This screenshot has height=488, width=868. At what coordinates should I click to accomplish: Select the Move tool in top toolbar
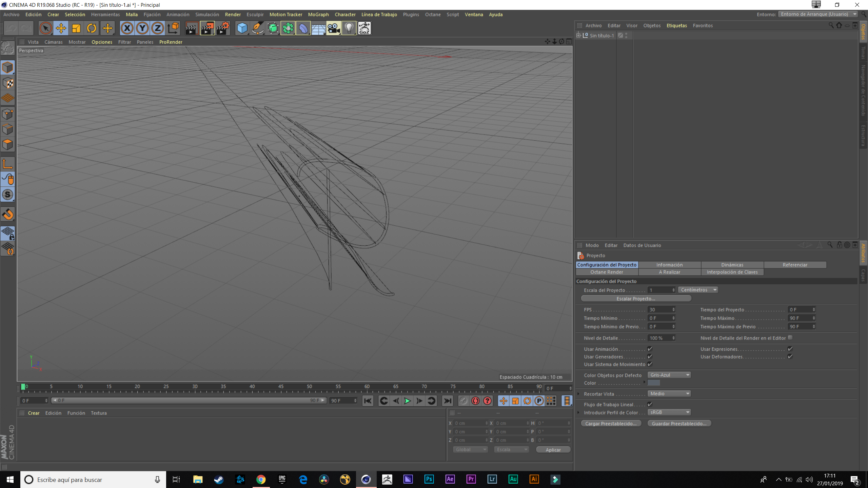61,28
